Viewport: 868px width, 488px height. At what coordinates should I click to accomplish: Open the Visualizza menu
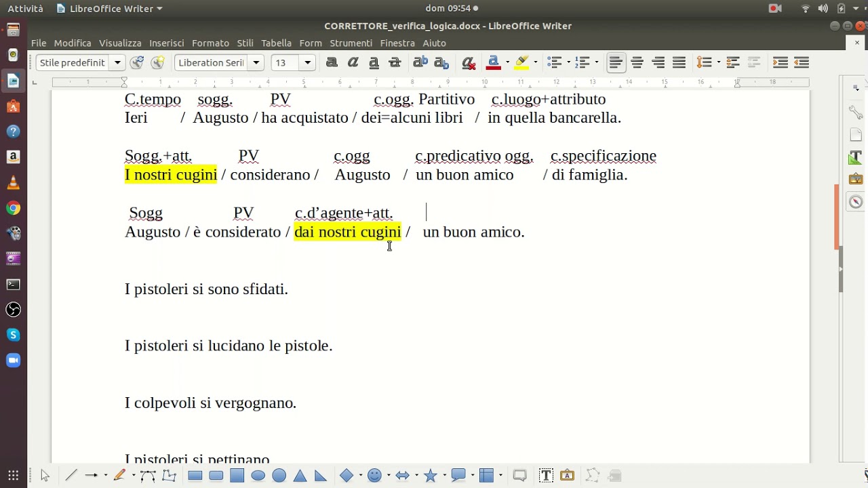(x=120, y=43)
